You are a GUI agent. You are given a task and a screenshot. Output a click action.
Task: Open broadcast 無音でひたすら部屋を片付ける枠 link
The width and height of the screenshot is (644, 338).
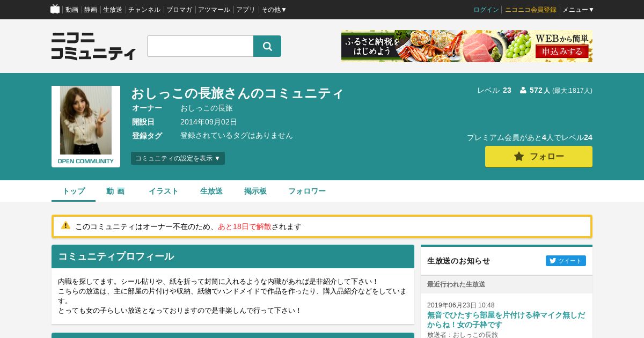(506, 320)
